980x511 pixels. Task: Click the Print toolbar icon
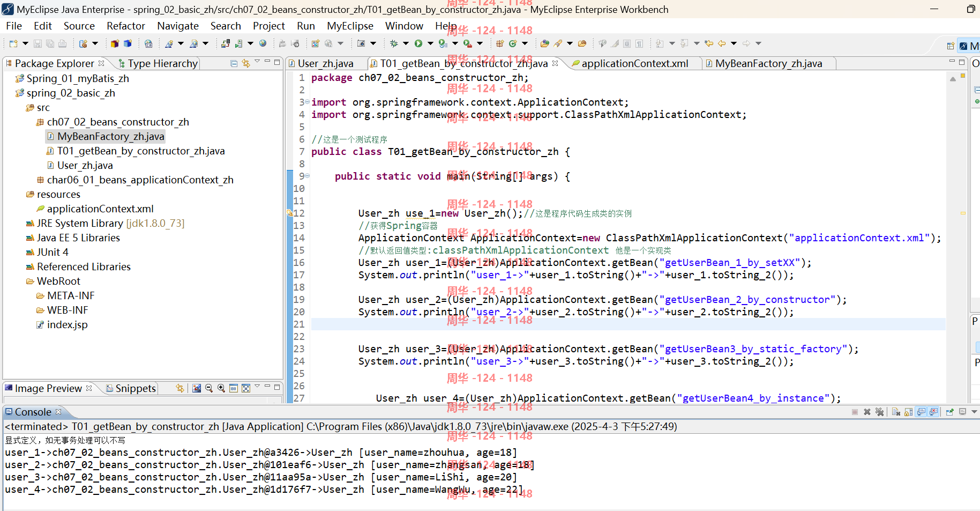tap(62, 43)
